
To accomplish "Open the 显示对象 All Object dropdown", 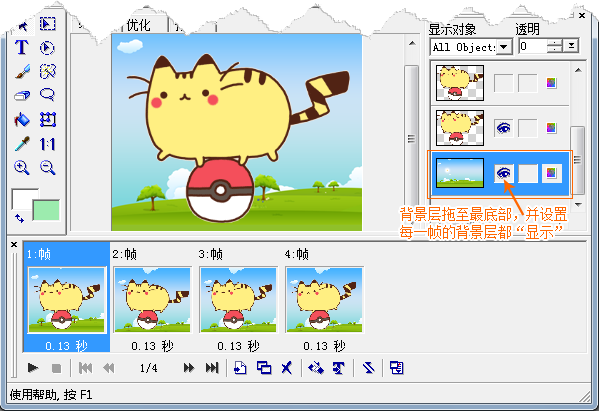I will (x=504, y=47).
